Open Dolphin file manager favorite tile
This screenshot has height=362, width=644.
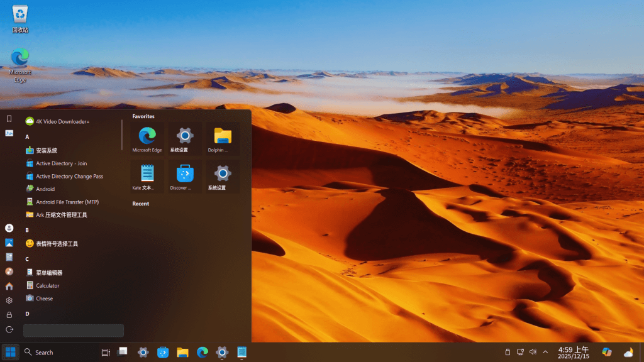pos(223,139)
